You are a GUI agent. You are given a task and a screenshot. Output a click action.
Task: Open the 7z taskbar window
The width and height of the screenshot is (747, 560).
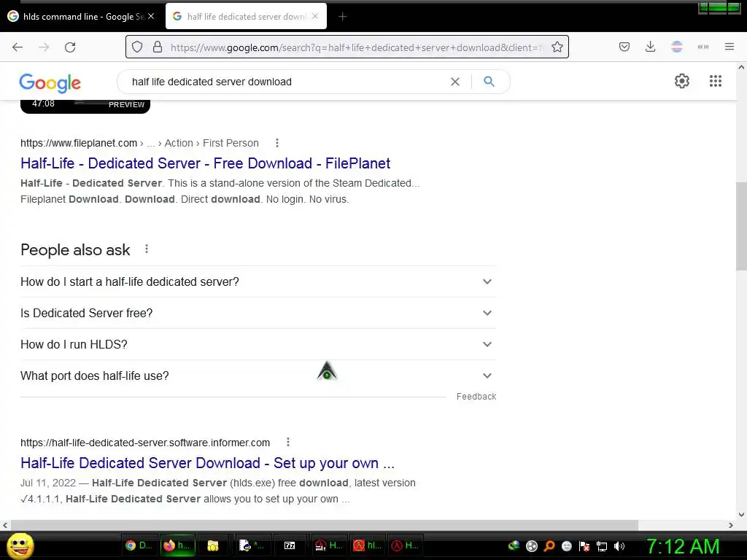pyautogui.click(x=289, y=545)
